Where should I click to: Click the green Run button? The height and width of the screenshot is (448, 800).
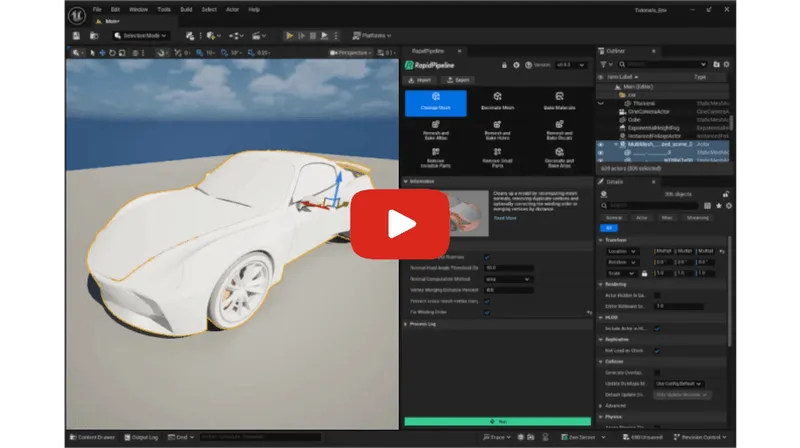tap(497, 421)
